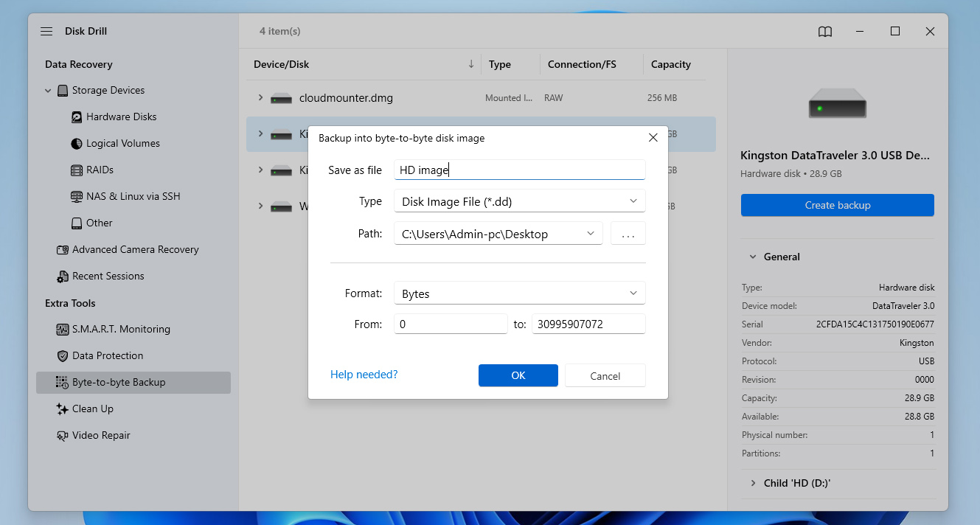The width and height of the screenshot is (980, 525).
Task: Sort by the Type column header
Action: [x=500, y=64]
